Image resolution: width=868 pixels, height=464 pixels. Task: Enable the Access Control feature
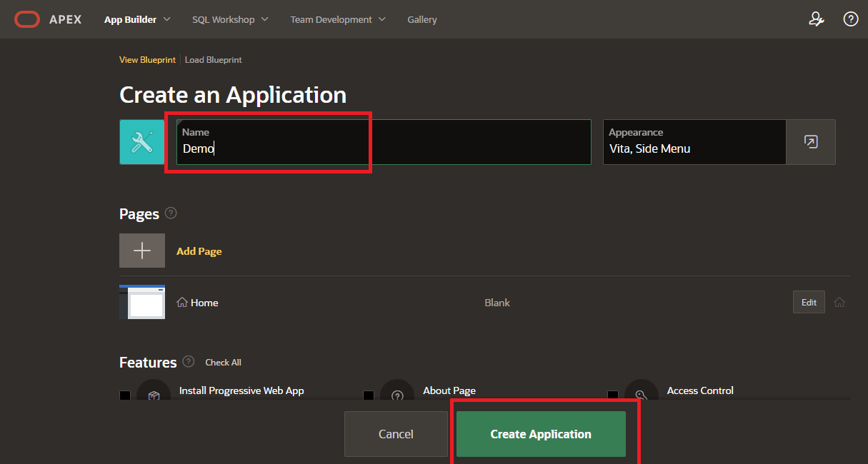click(612, 393)
